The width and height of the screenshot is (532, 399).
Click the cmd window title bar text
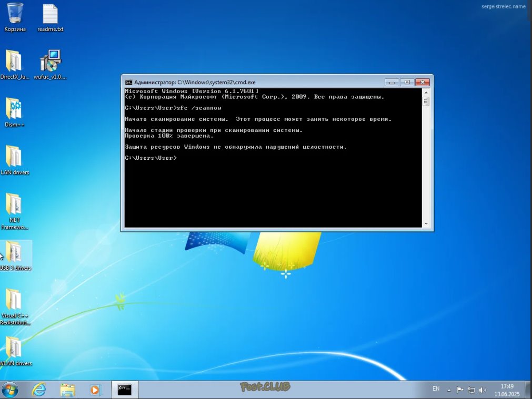click(x=195, y=83)
